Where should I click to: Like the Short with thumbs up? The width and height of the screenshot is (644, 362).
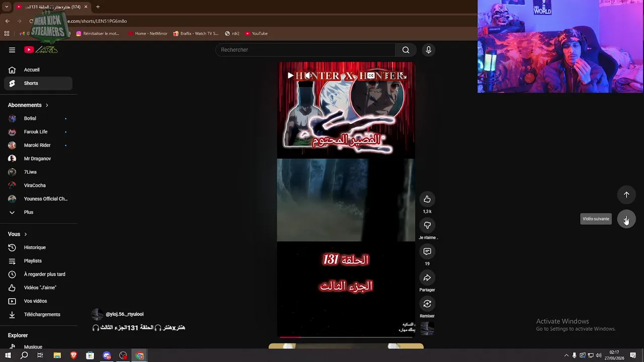click(x=427, y=199)
